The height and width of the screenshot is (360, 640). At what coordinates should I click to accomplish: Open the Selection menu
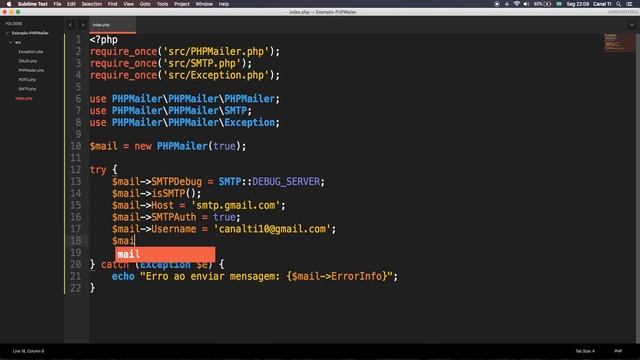(91, 4)
